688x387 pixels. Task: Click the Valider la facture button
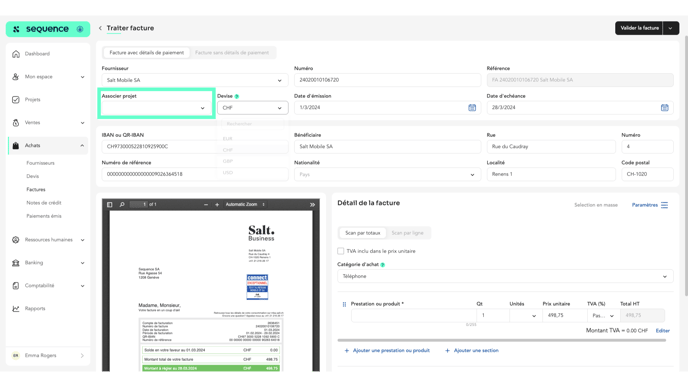pos(639,28)
